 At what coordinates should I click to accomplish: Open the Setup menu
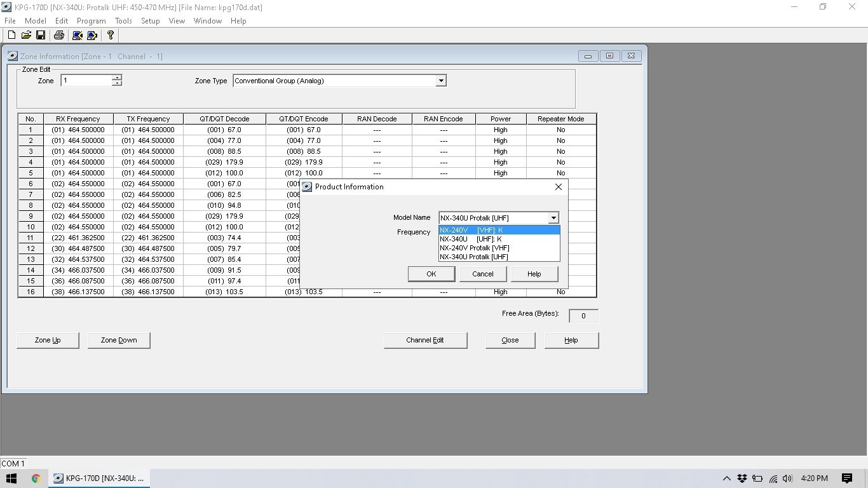click(x=150, y=20)
